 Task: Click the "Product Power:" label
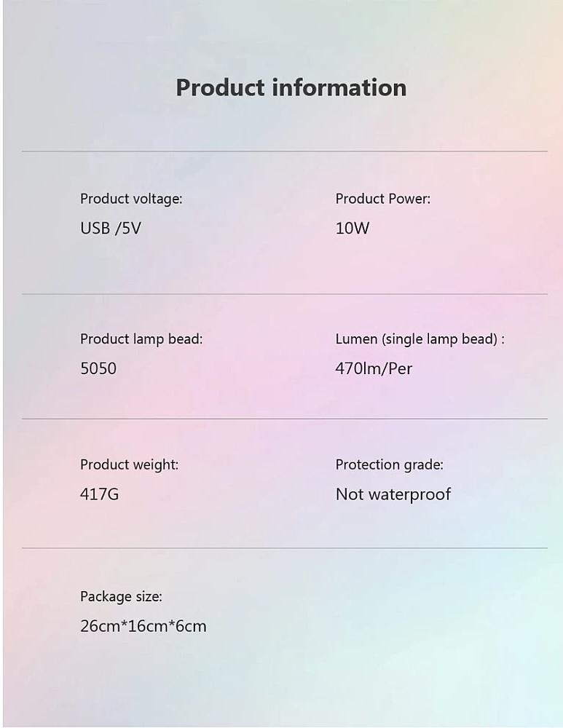click(382, 199)
